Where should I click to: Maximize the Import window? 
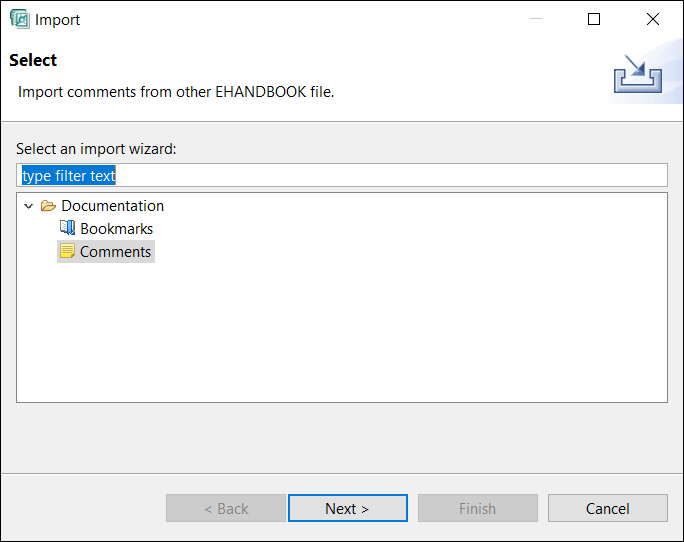click(594, 19)
